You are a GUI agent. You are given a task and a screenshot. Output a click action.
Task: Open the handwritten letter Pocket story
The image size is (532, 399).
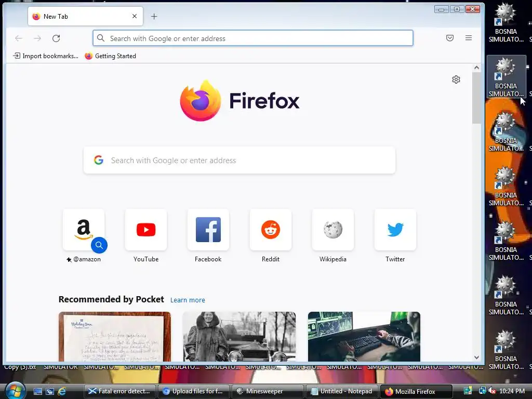pos(115,337)
